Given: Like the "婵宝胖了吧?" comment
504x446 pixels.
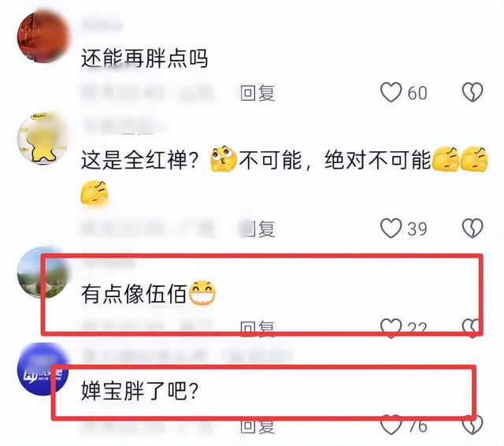Looking at the screenshot, I should tap(391, 425).
